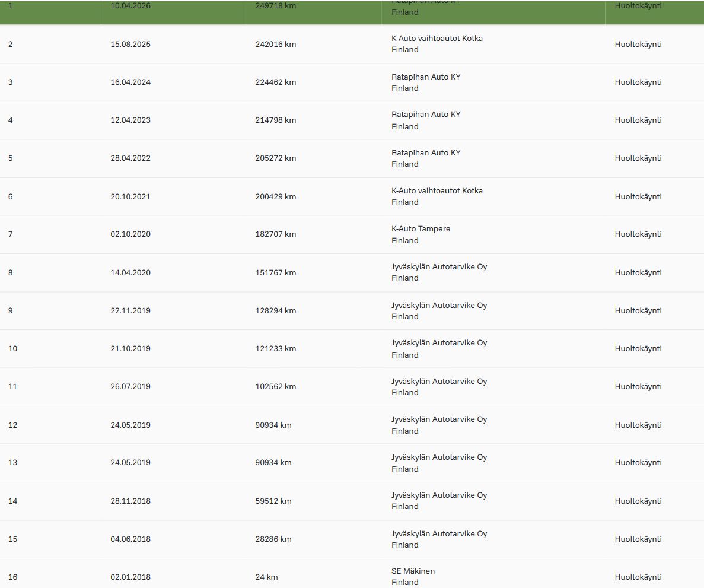This screenshot has width=704, height=588.
Task: Click the 121233 km value
Action: pos(276,348)
